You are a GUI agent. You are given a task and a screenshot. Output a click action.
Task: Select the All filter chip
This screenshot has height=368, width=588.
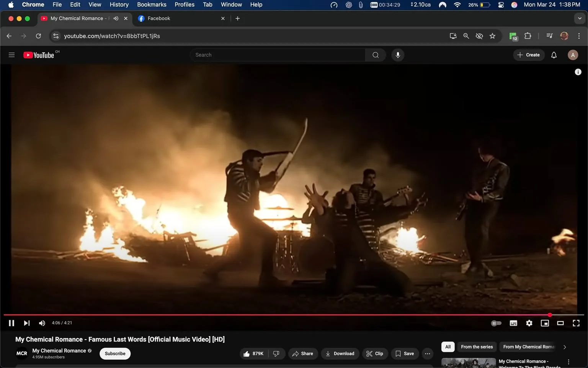[448, 347]
